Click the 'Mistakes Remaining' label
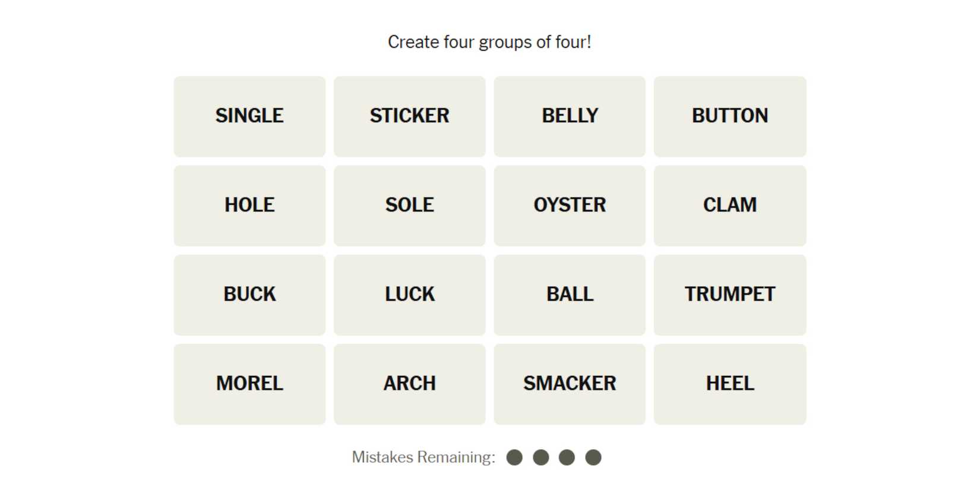This screenshot has width=980, height=490. 423,457
